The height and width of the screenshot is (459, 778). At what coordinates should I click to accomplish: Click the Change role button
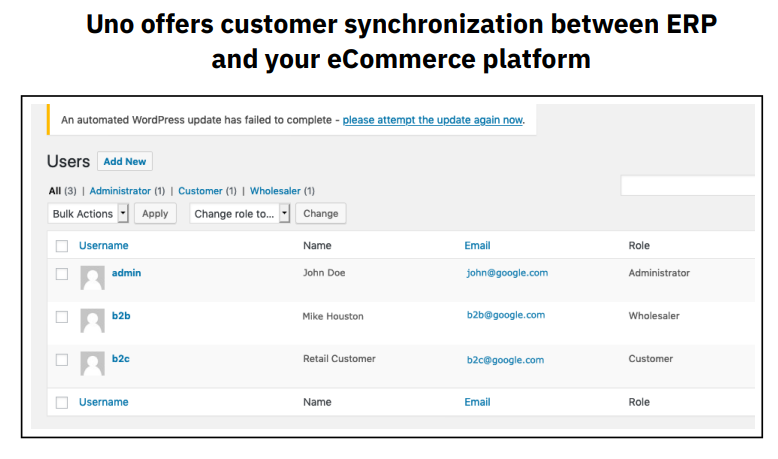(320, 213)
